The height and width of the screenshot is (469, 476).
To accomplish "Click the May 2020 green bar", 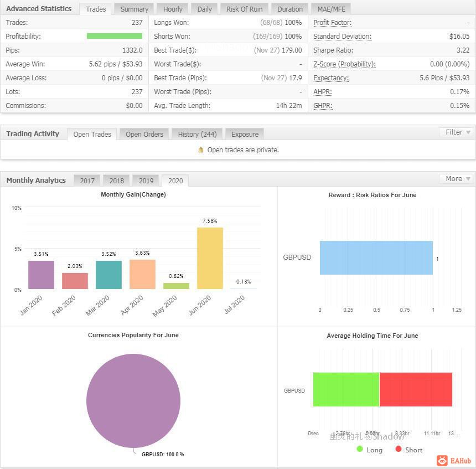I will click(x=176, y=286).
